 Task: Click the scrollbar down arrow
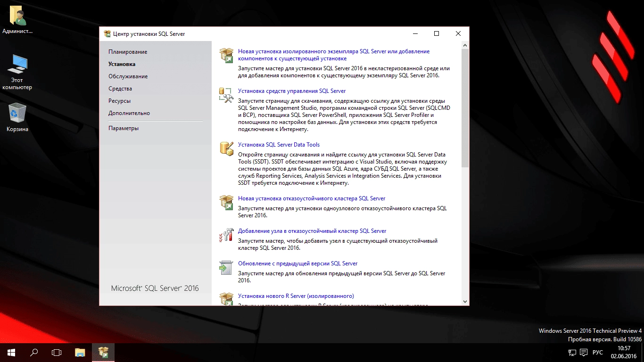pos(465,302)
